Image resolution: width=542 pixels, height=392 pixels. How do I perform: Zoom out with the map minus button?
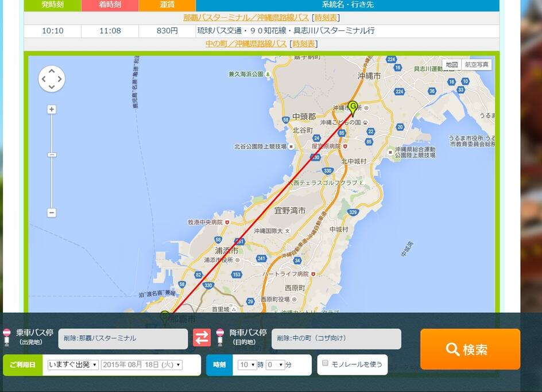click(52, 212)
